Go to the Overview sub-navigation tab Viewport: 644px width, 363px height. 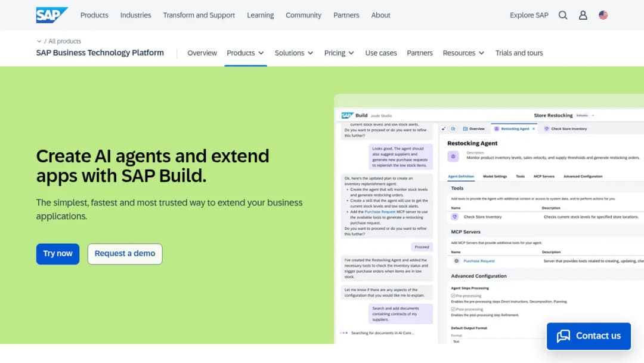(x=202, y=53)
